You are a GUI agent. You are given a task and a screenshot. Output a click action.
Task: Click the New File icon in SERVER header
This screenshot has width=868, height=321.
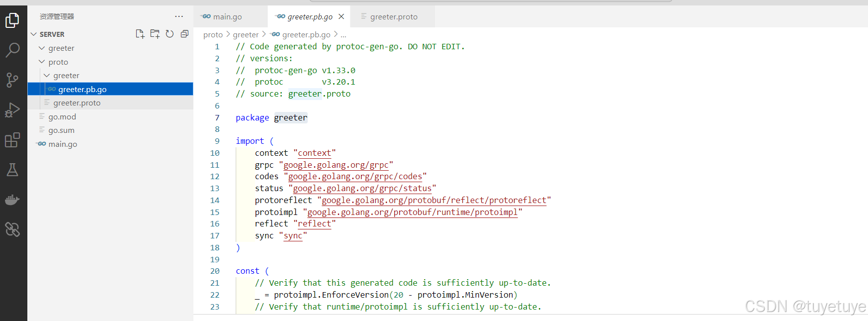pyautogui.click(x=140, y=34)
